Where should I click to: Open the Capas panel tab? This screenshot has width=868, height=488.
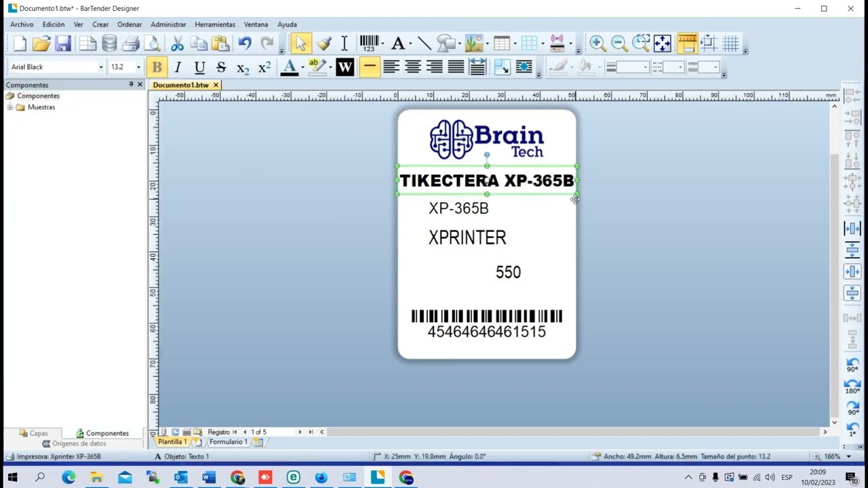[x=34, y=433]
